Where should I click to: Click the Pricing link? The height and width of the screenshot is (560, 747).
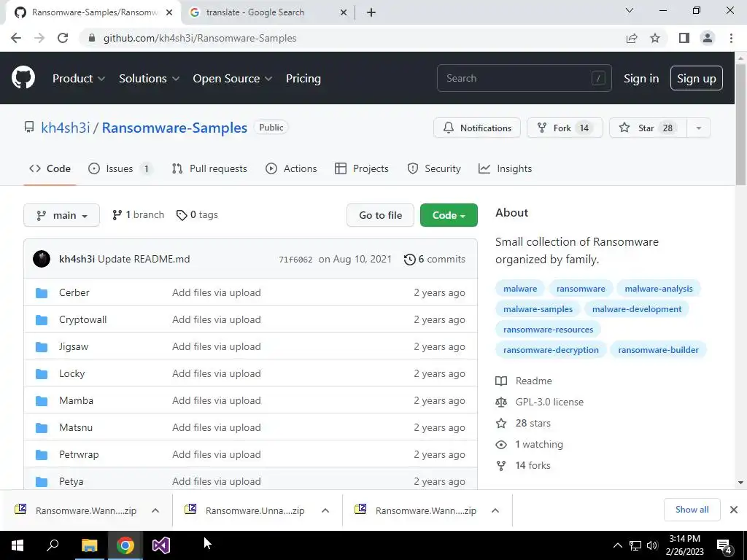point(303,79)
